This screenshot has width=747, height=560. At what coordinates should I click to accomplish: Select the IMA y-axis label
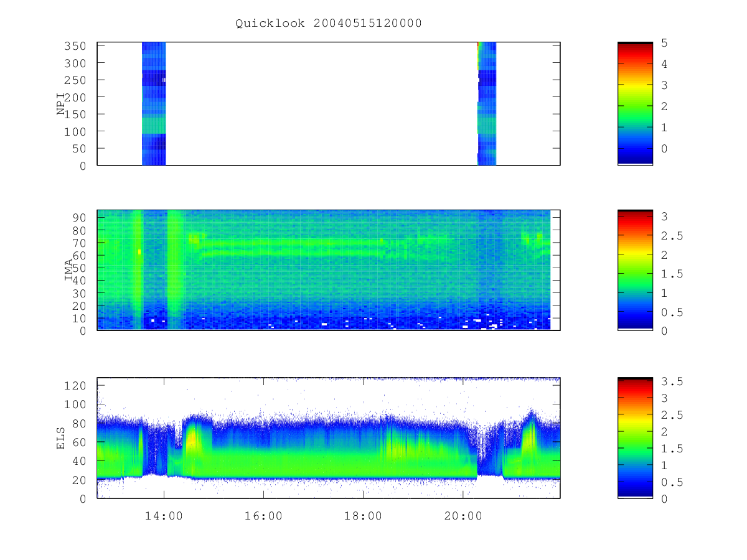point(69,271)
